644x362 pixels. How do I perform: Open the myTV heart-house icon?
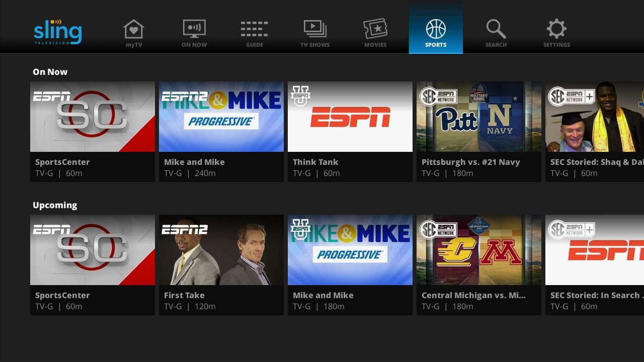[134, 30]
